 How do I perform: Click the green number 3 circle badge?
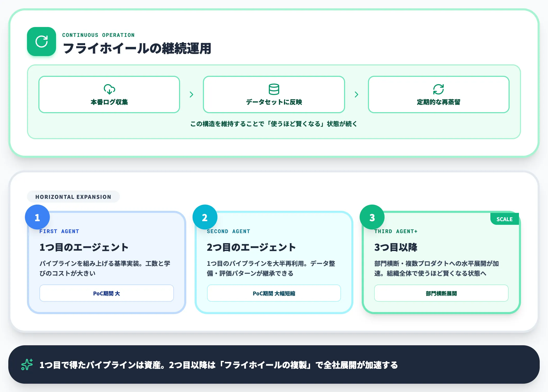click(x=372, y=217)
